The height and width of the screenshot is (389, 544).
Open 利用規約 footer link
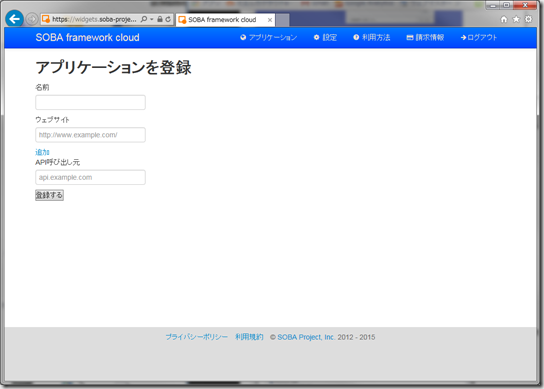[249, 337]
